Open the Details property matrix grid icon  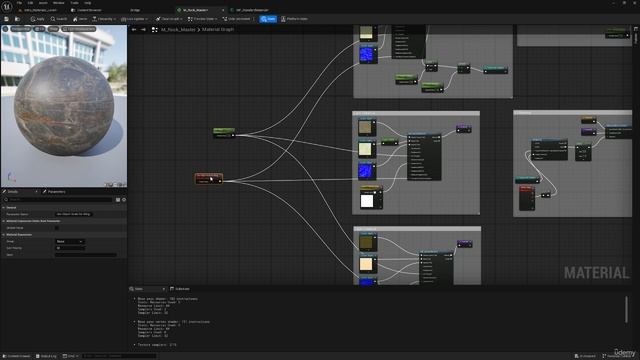pos(118,200)
